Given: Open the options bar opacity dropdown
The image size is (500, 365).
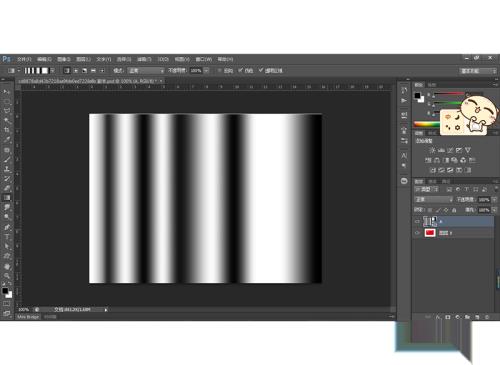Looking at the screenshot, I should coord(206,71).
